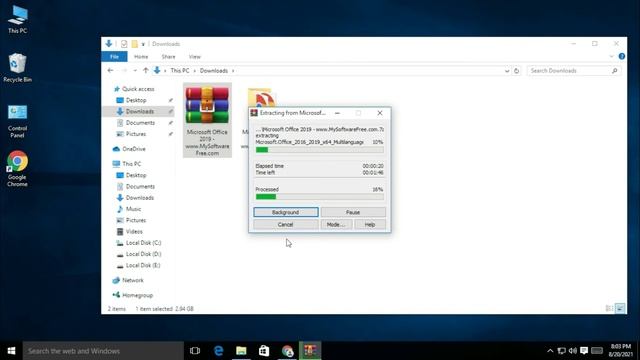
Task: Open Task View on taskbar
Action: tap(195, 351)
